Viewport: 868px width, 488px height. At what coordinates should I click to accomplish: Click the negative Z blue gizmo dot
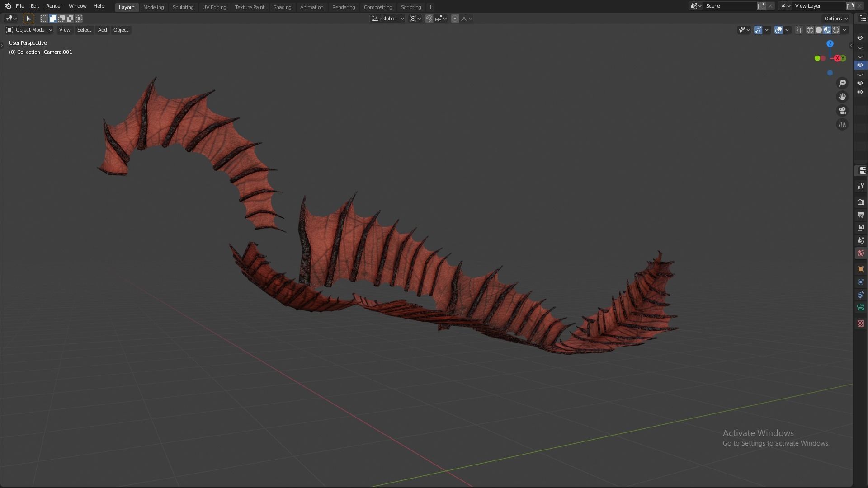(x=830, y=73)
